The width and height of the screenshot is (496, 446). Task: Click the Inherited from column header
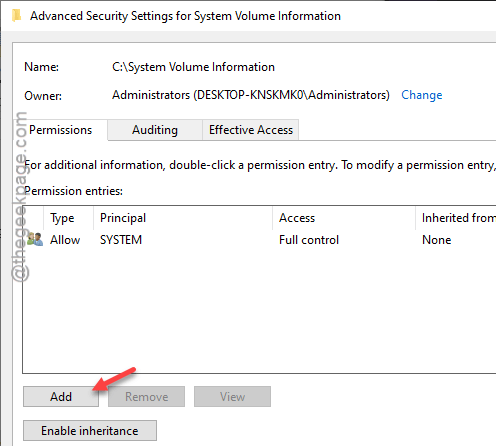tap(456, 218)
